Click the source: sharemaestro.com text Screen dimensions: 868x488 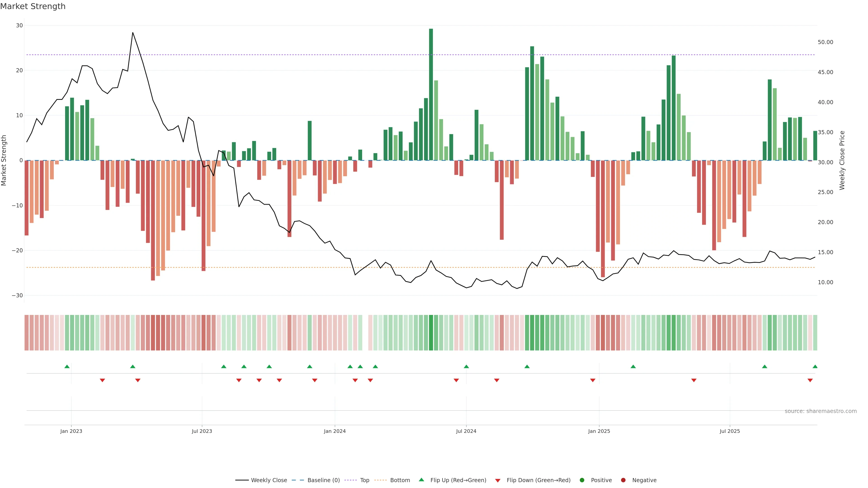821,411
